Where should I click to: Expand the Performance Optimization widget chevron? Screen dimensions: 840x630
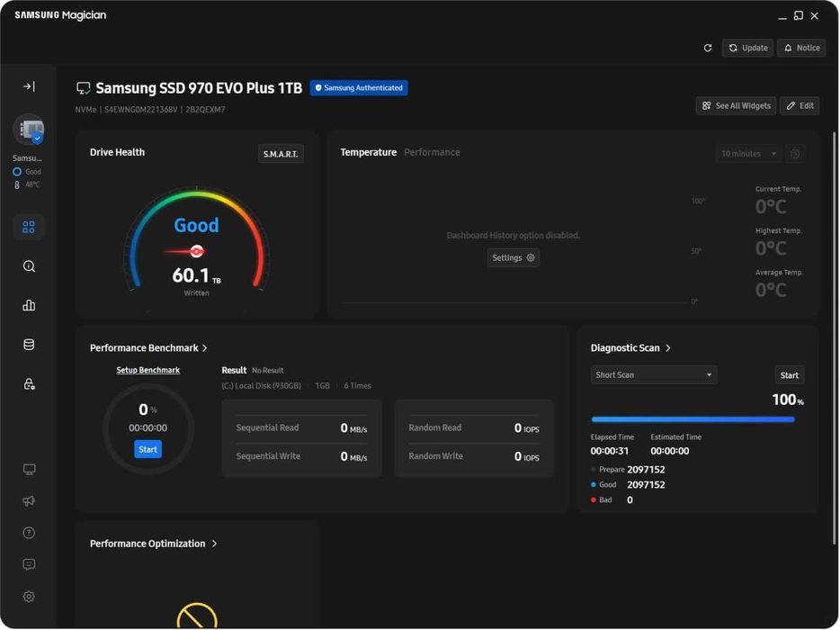214,544
